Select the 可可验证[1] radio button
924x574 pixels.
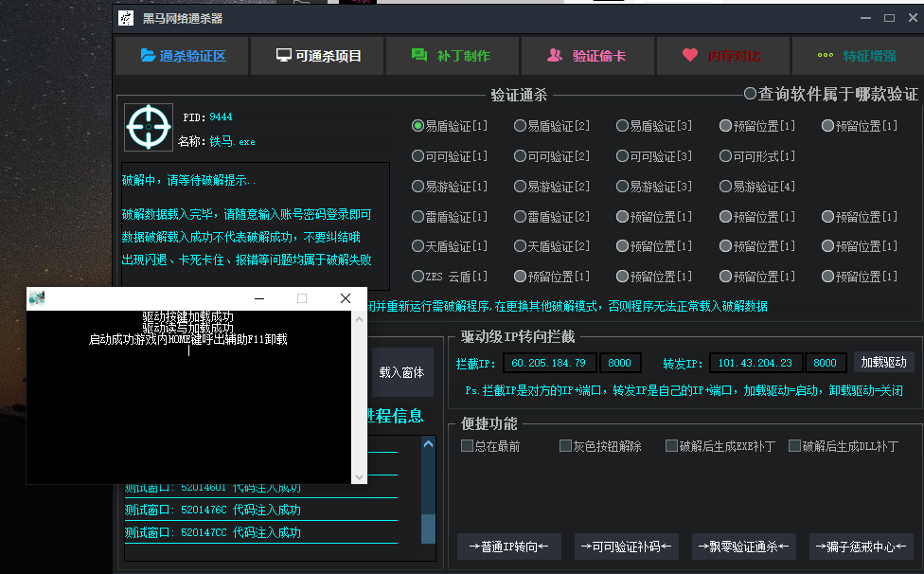(x=418, y=156)
